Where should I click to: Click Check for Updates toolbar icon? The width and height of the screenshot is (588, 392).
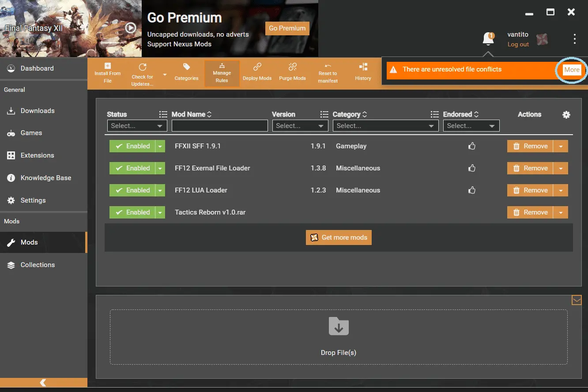142,67
